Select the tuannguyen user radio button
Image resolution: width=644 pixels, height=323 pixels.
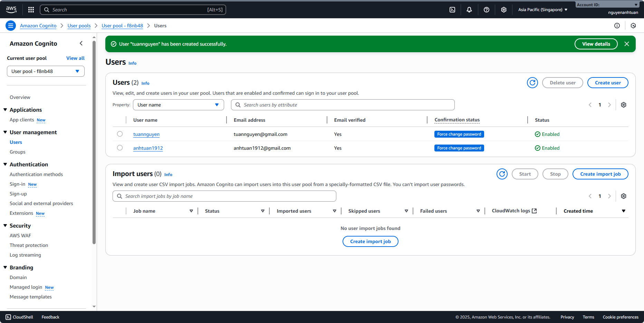(x=120, y=134)
